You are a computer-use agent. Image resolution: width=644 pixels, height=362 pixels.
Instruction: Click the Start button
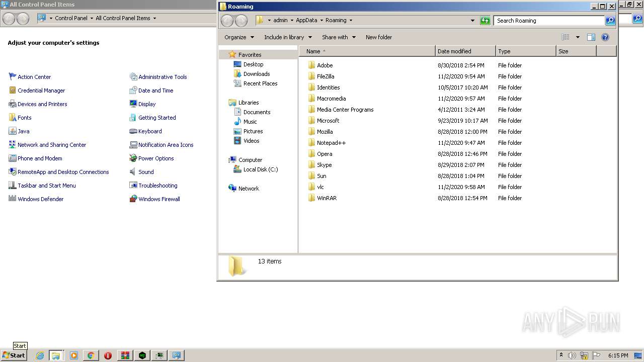14,355
